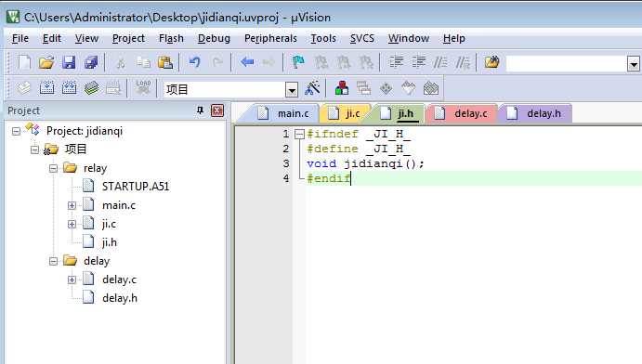The width and height of the screenshot is (642, 364).
Task: Paste from clipboard using the Paste icon
Action: click(x=165, y=62)
